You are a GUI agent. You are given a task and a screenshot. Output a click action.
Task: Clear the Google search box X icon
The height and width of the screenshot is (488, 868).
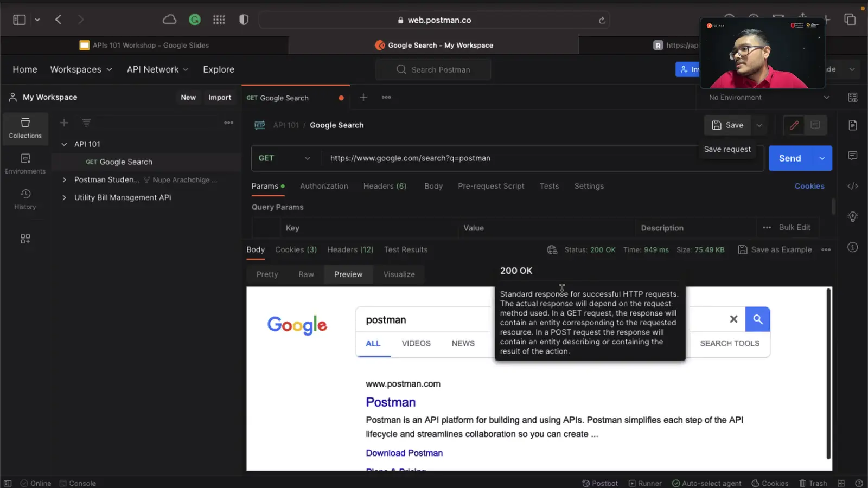(733, 319)
